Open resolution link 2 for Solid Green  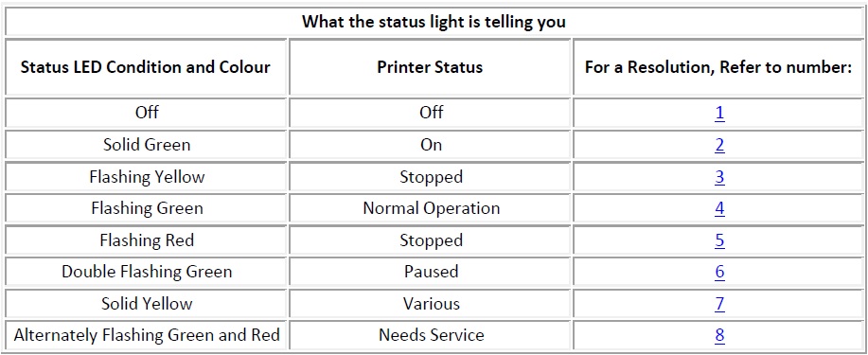tap(719, 145)
